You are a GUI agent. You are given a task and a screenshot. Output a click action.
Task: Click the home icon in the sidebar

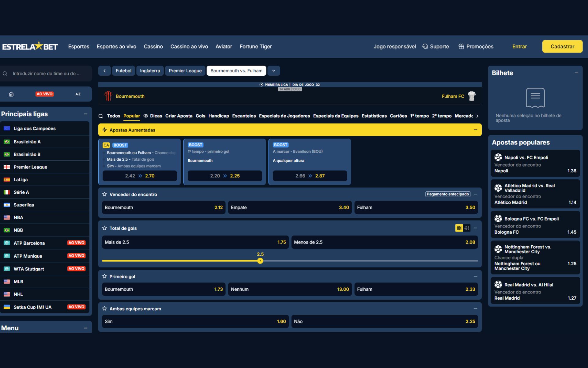(11, 94)
